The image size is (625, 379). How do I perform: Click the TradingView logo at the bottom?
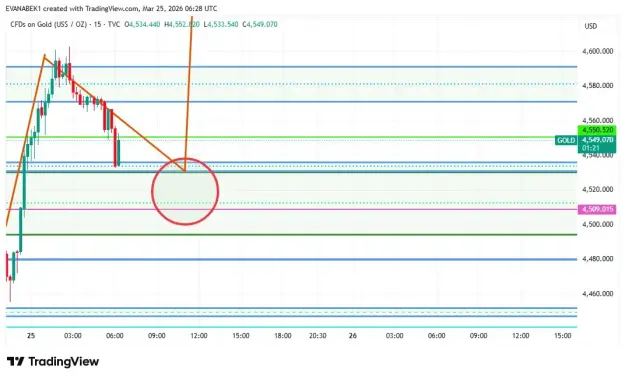pos(53,361)
